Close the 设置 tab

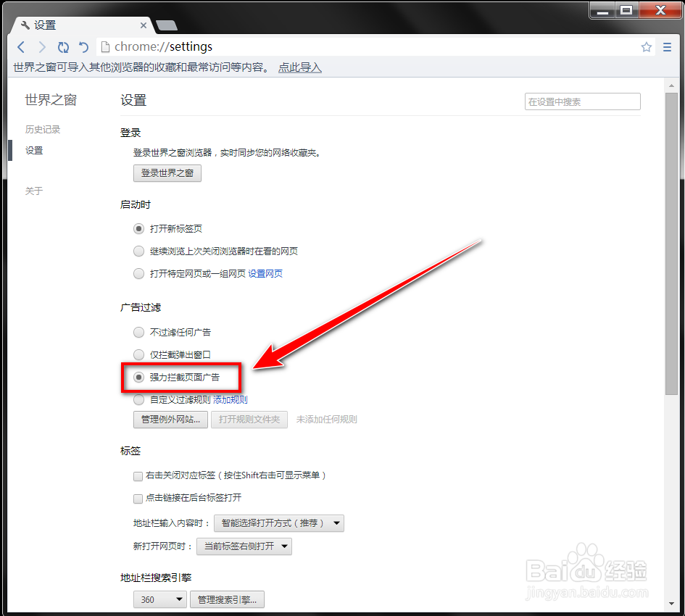(x=144, y=25)
